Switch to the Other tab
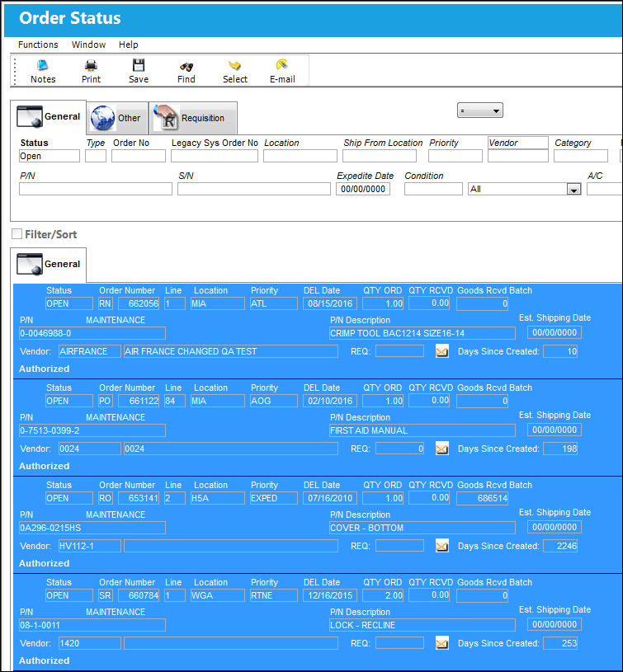The width and height of the screenshot is (623, 672). point(117,118)
